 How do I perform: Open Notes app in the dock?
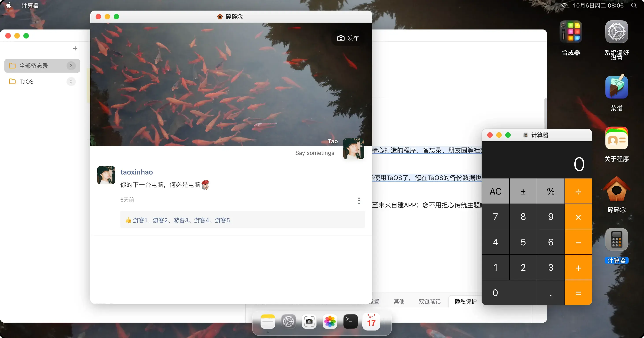(x=268, y=321)
